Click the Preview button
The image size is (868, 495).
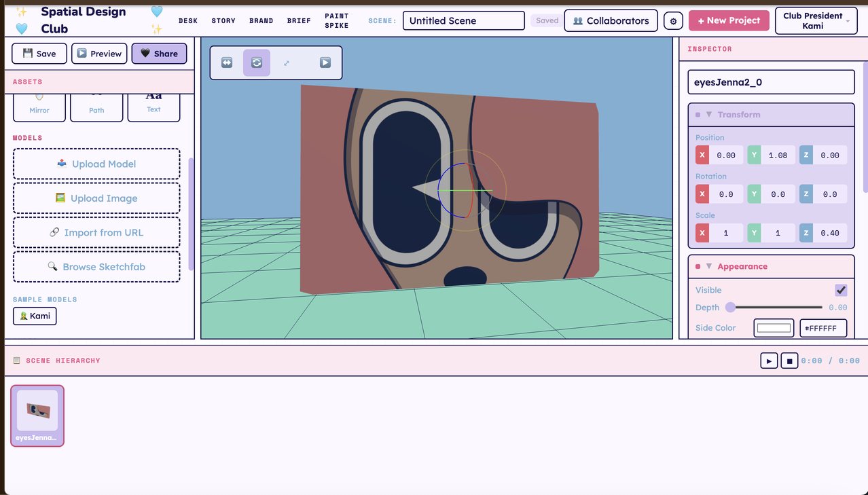(x=99, y=54)
